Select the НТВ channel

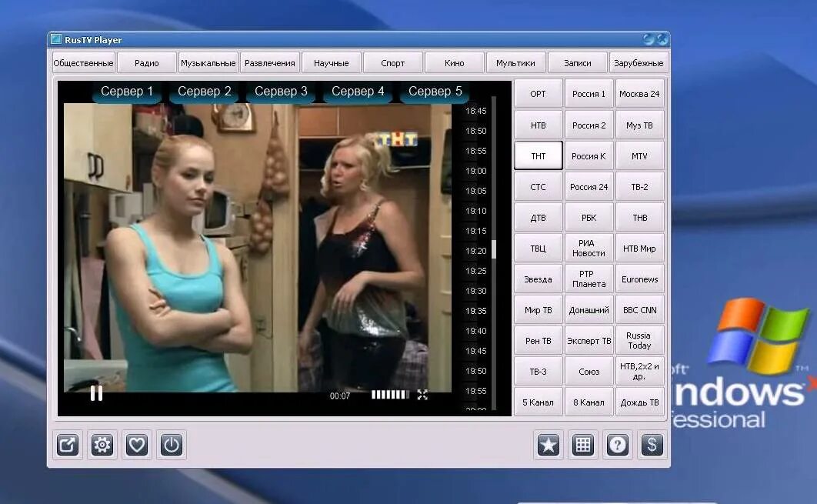539,125
